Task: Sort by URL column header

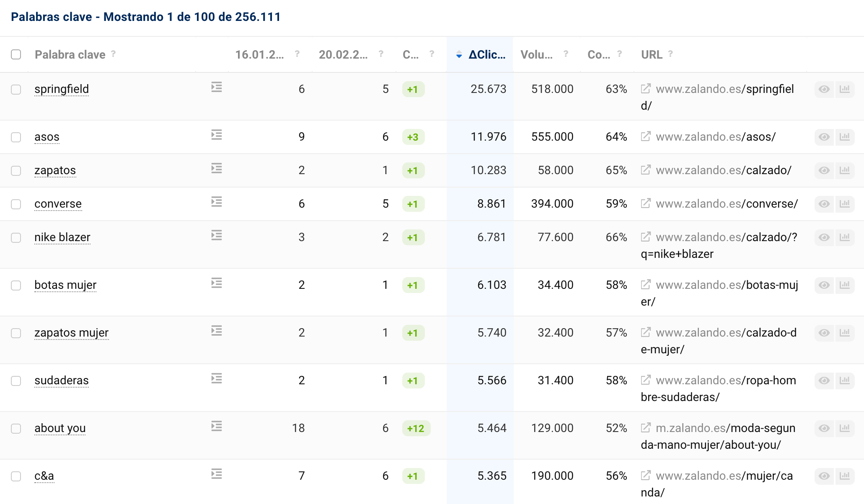Action: 652,54
